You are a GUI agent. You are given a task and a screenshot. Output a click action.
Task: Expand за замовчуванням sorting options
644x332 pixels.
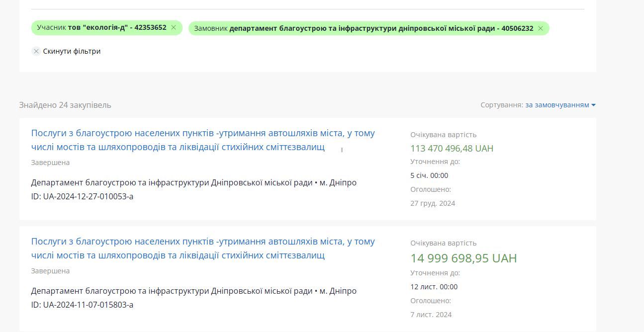[557, 105]
